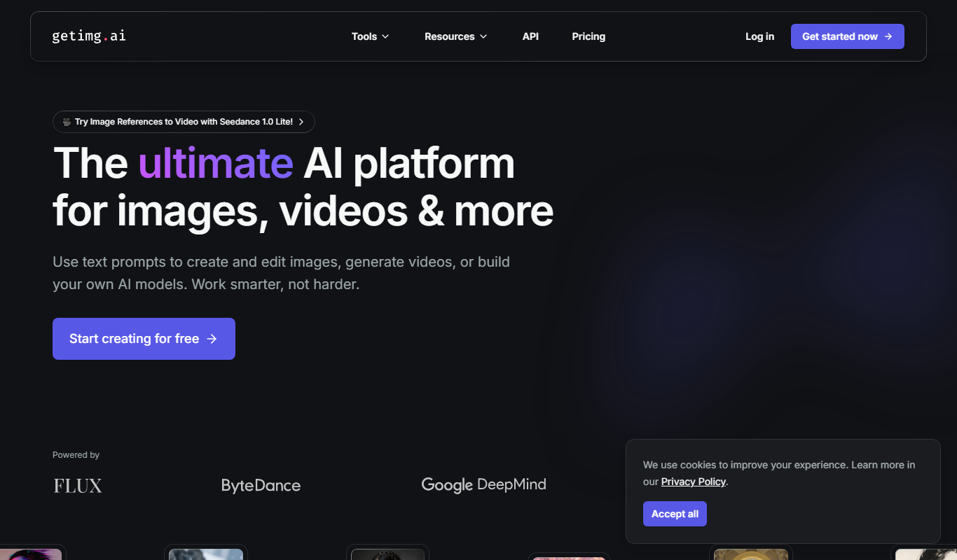The image size is (957, 560).
Task: Click the 'Powered by' label
Action: click(x=76, y=455)
